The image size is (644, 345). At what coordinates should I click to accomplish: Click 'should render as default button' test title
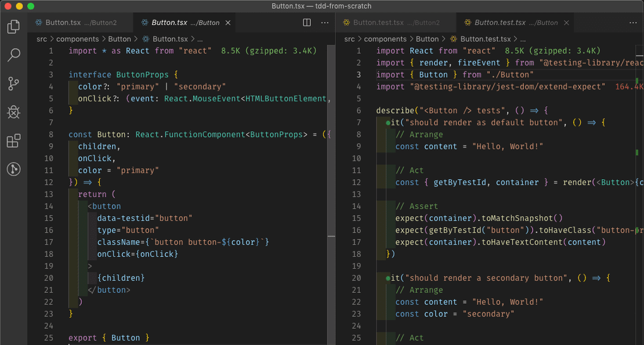click(484, 123)
